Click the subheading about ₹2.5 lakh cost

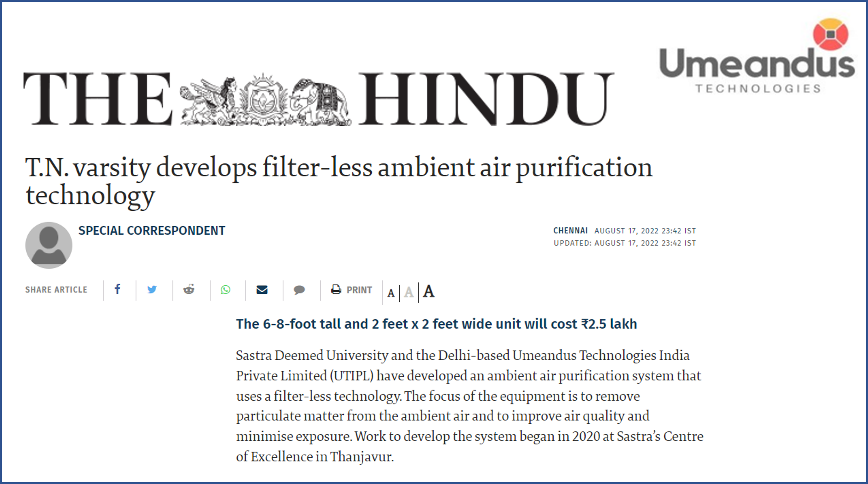[x=436, y=324]
